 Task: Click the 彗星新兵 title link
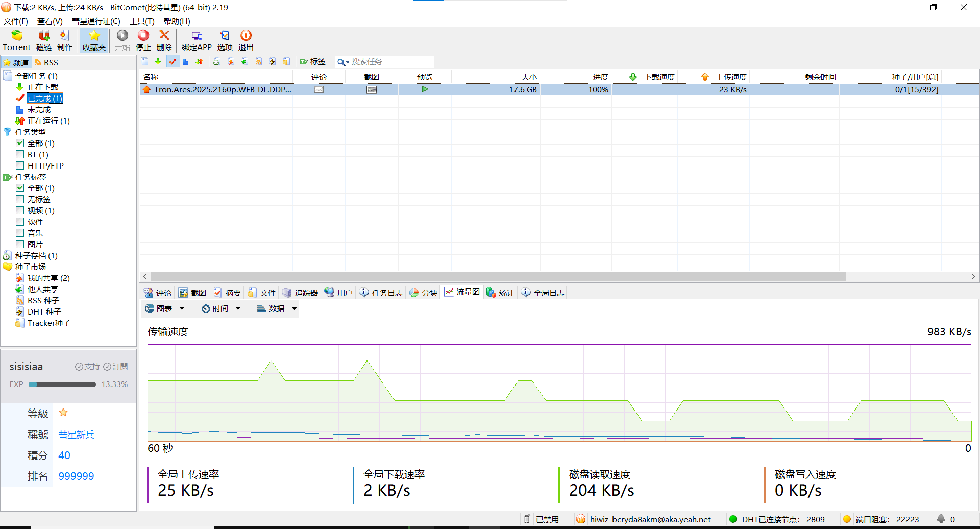[77, 435]
